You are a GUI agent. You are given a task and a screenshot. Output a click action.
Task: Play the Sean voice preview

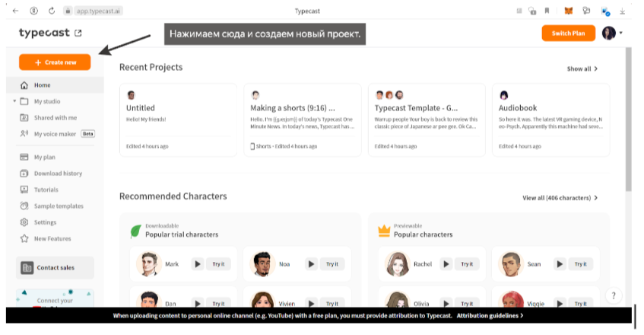(x=560, y=264)
